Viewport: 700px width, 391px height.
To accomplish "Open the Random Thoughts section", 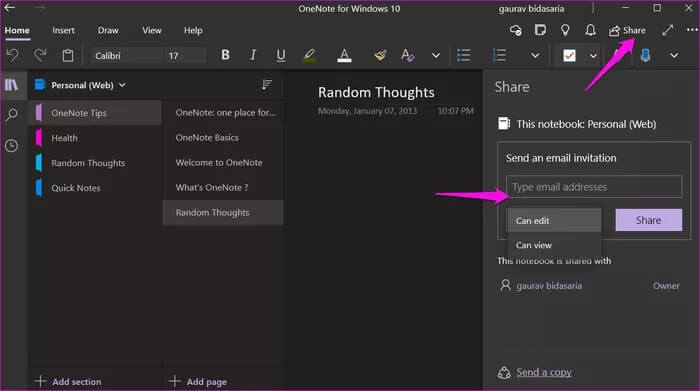I will click(x=95, y=163).
